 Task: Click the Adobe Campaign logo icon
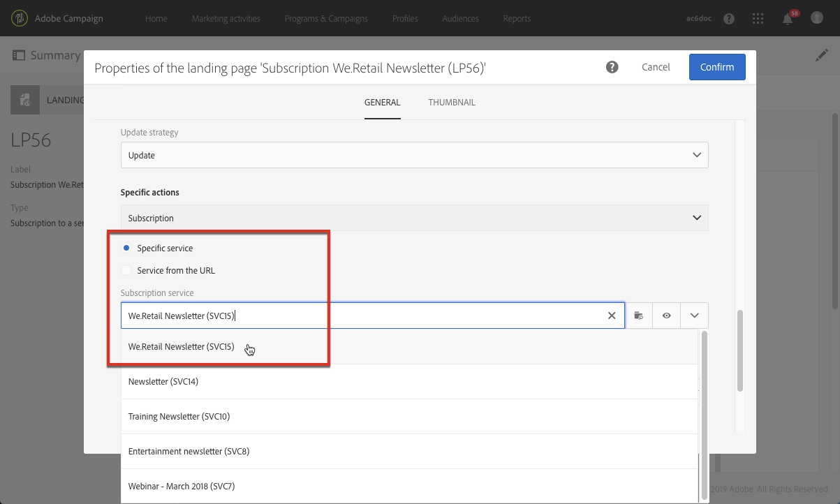(x=20, y=18)
